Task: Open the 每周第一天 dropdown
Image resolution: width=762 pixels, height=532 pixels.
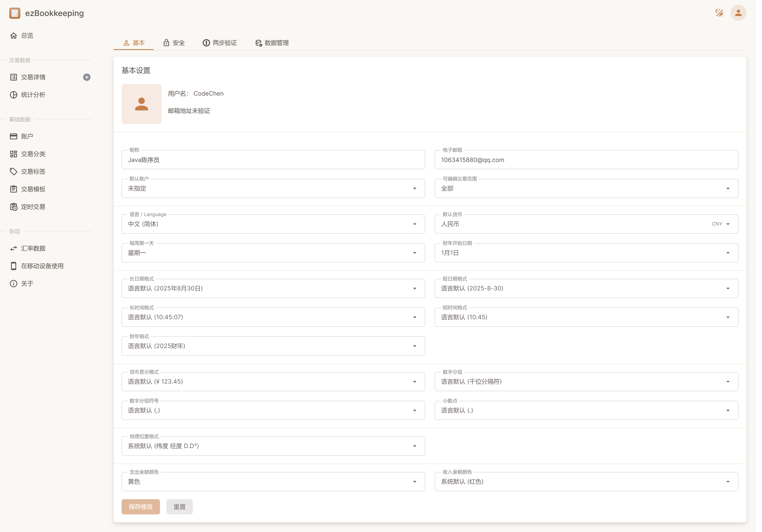Action: [x=273, y=253]
